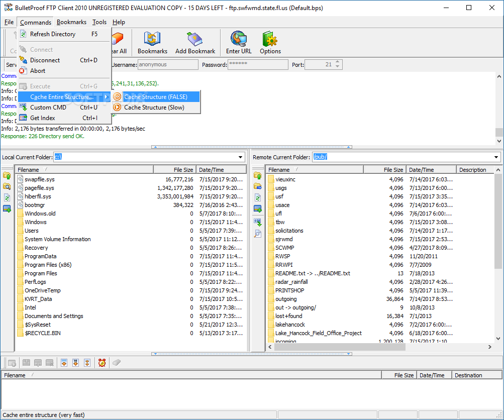504x420 pixels.
Task: Choose Refresh Directory from Commands menu
Action: pos(64,34)
